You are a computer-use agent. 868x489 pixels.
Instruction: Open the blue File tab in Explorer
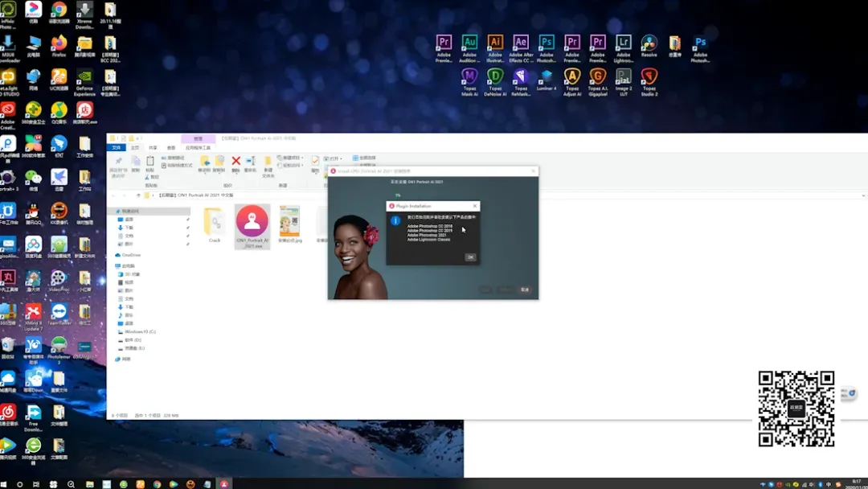[x=117, y=148]
